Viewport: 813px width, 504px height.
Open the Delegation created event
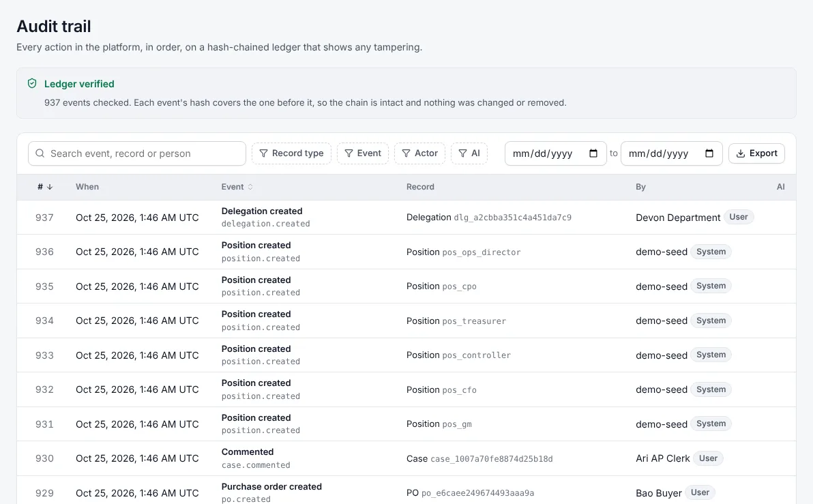pyautogui.click(x=262, y=211)
